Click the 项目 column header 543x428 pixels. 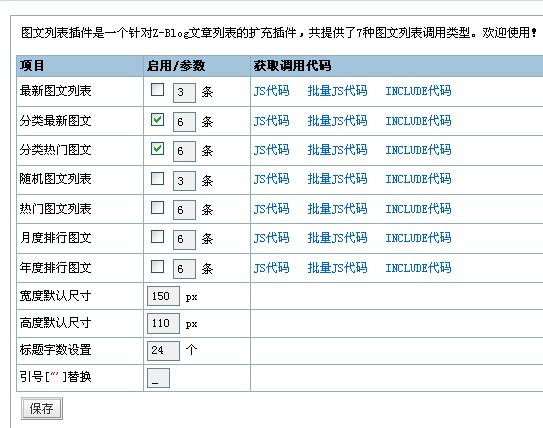[32, 65]
